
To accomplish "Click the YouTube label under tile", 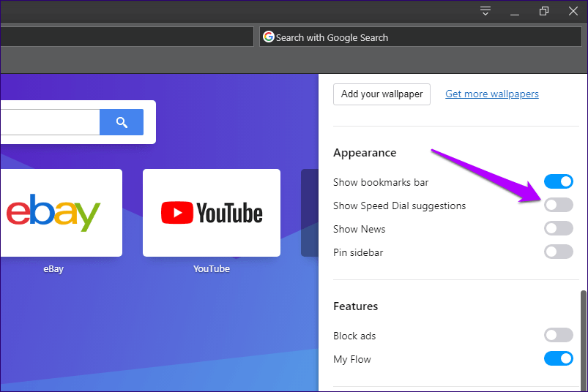I will pyautogui.click(x=212, y=269).
